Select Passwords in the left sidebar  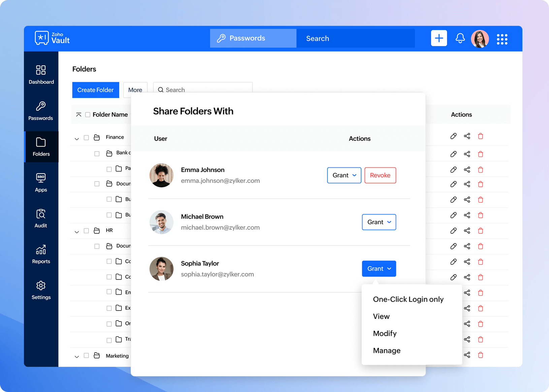click(41, 111)
